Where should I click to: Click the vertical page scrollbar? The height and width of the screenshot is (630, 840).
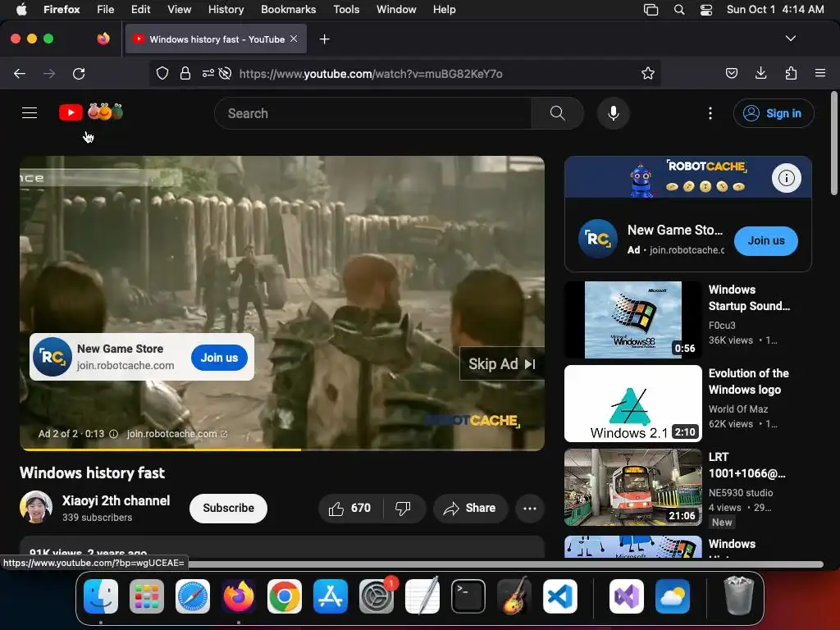tap(833, 144)
